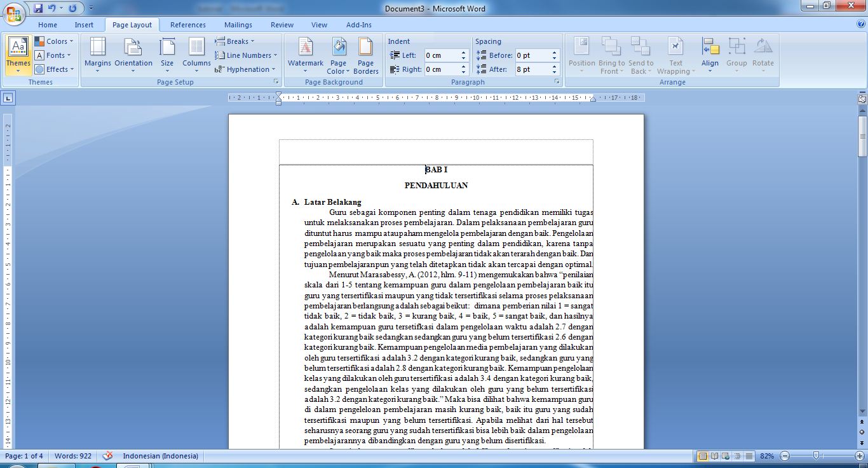Click the Indent Left input field

click(x=442, y=55)
